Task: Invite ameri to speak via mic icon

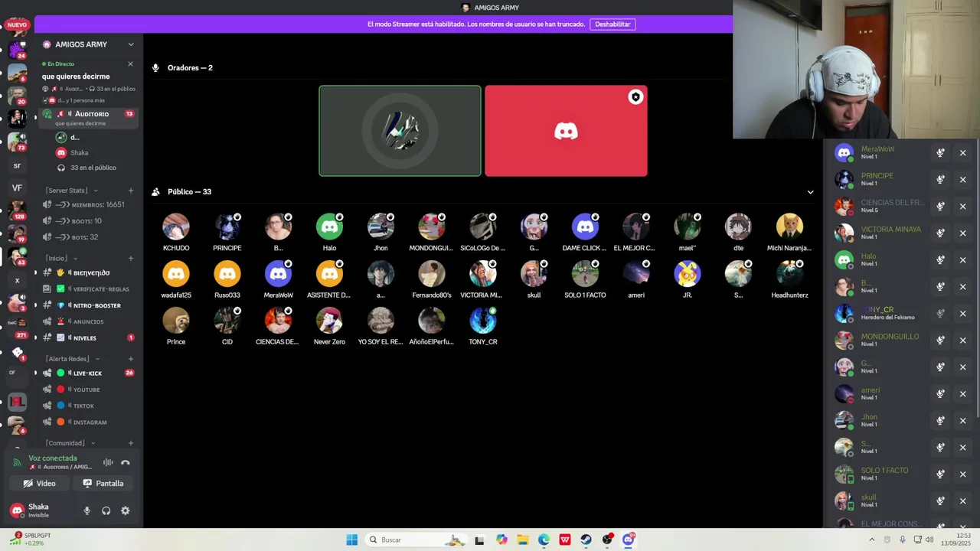Action: click(940, 394)
